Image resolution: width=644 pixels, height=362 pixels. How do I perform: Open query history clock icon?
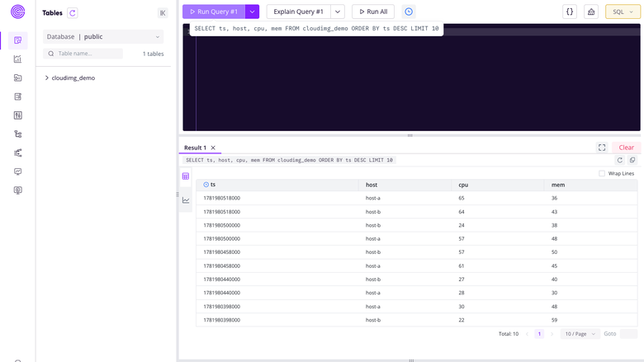point(409,12)
